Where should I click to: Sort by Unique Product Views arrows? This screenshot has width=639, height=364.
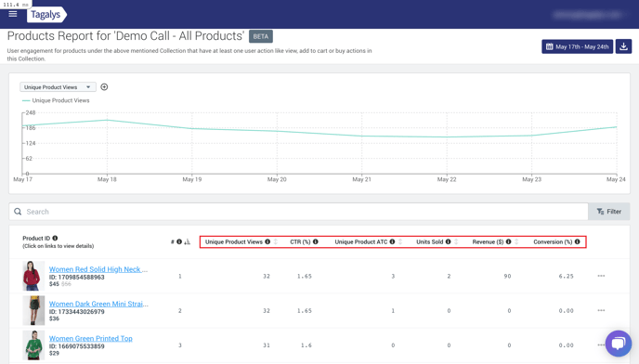coord(276,241)
